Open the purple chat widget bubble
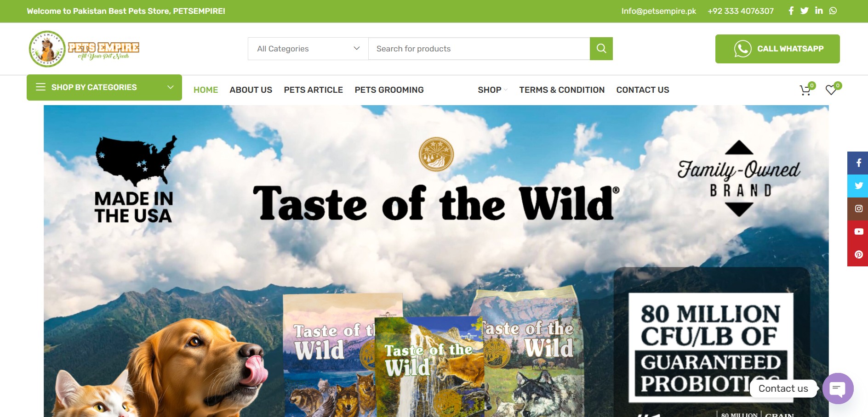Viewport: 868px width, 417px height. (x=838, y=389)
